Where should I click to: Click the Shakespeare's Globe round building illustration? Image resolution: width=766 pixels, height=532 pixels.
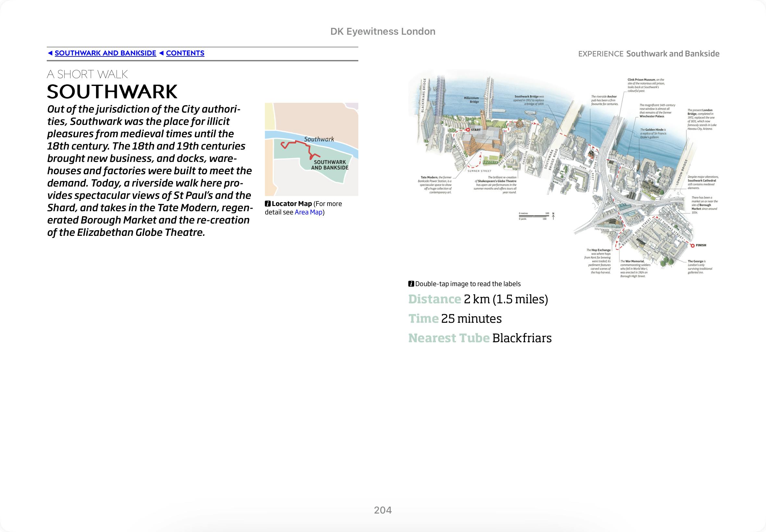click(519, 125)
